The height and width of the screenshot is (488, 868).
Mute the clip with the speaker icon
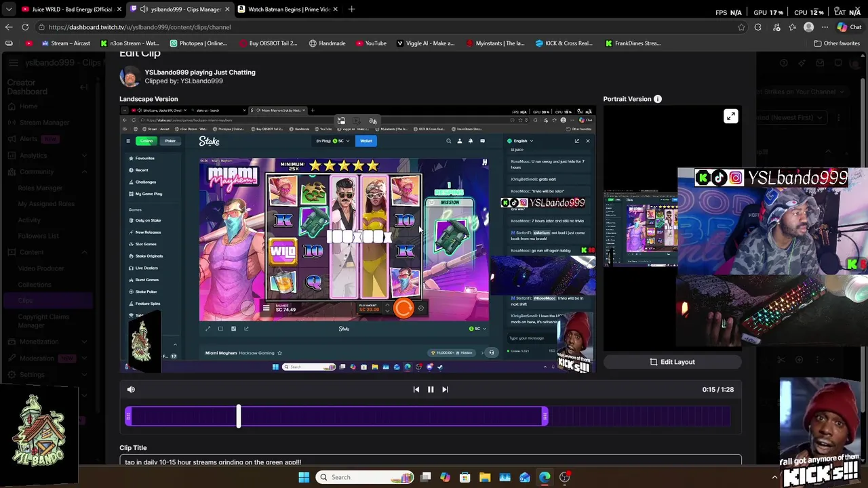[131, 389]
